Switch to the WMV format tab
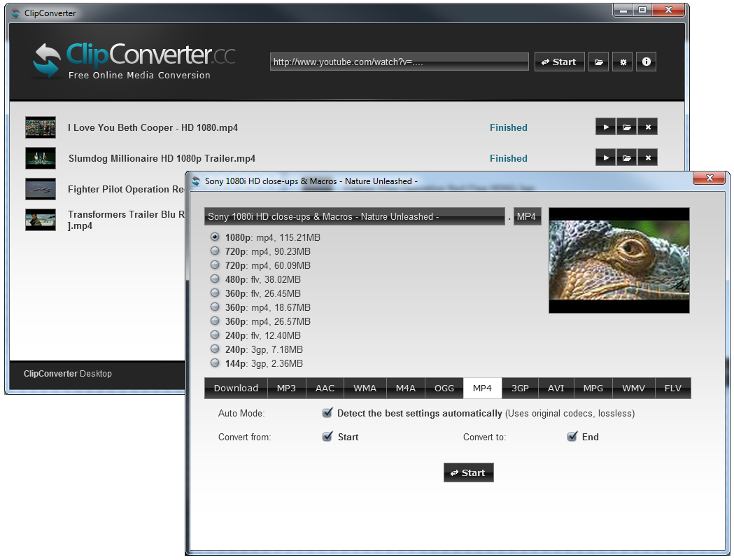 (634, 388)
